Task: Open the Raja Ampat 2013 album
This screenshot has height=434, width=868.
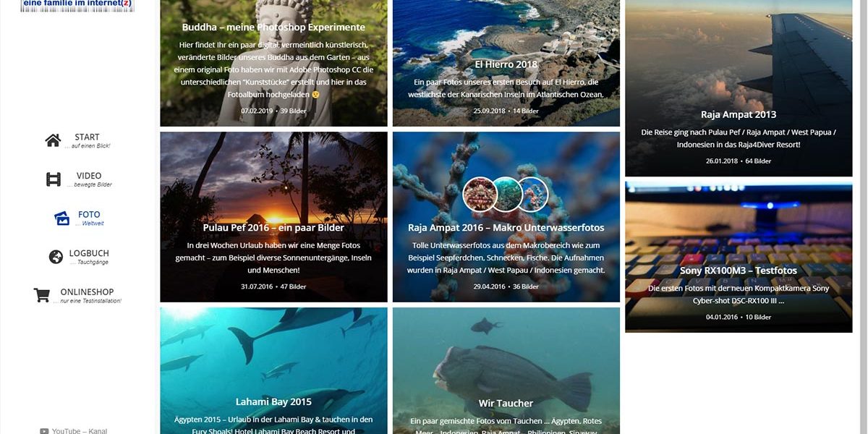Action: [x=739, y=114]
